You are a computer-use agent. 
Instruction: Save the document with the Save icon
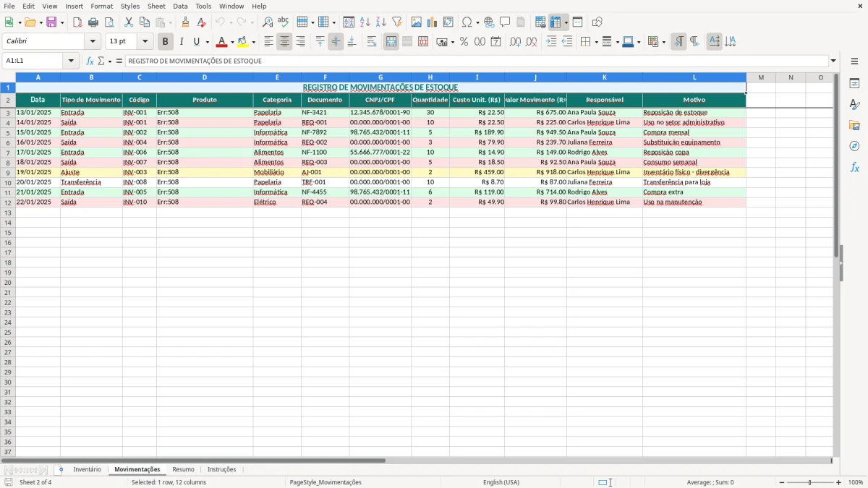51,22
